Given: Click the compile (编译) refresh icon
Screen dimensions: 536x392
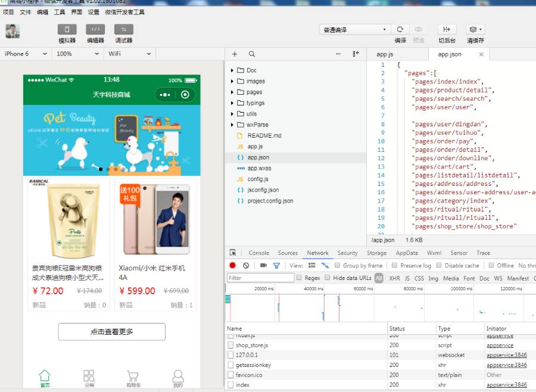Looking at the screenshot, I should [x=400, y=30].
